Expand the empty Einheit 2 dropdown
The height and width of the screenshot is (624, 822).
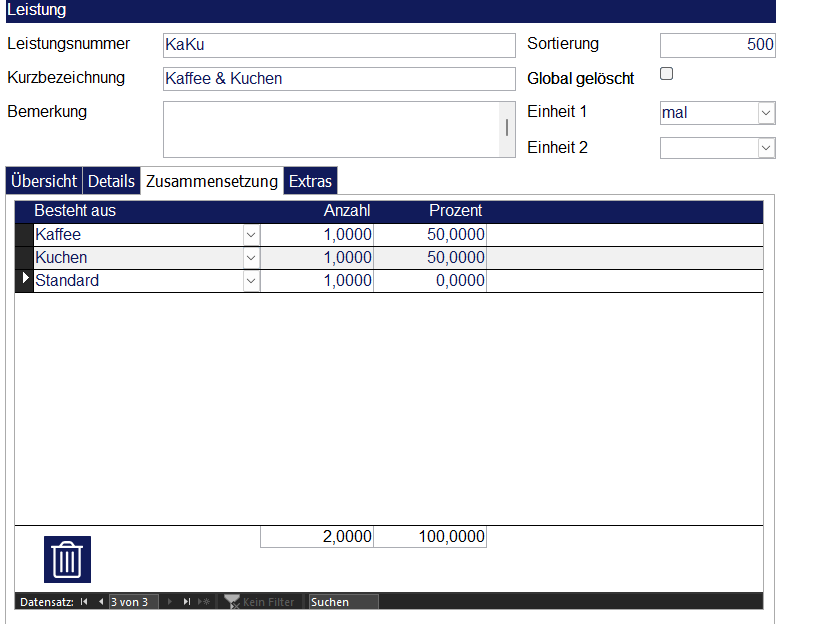(x=766, y=148)
